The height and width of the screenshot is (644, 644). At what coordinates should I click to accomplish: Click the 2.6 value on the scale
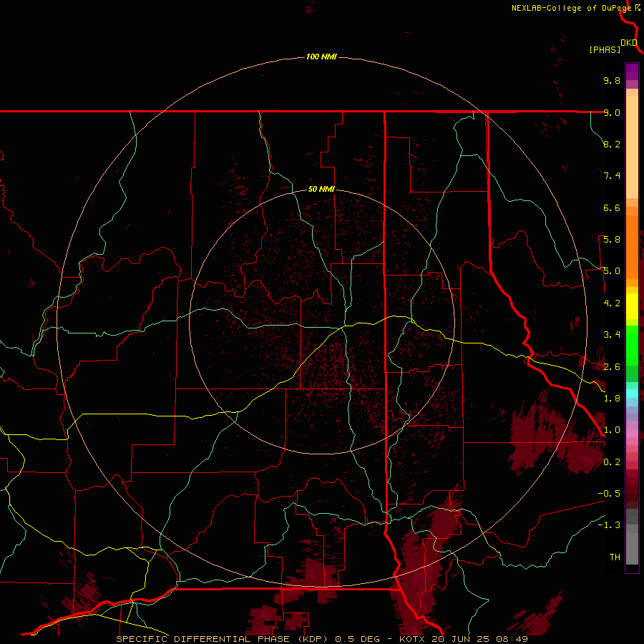coord(612,367)
